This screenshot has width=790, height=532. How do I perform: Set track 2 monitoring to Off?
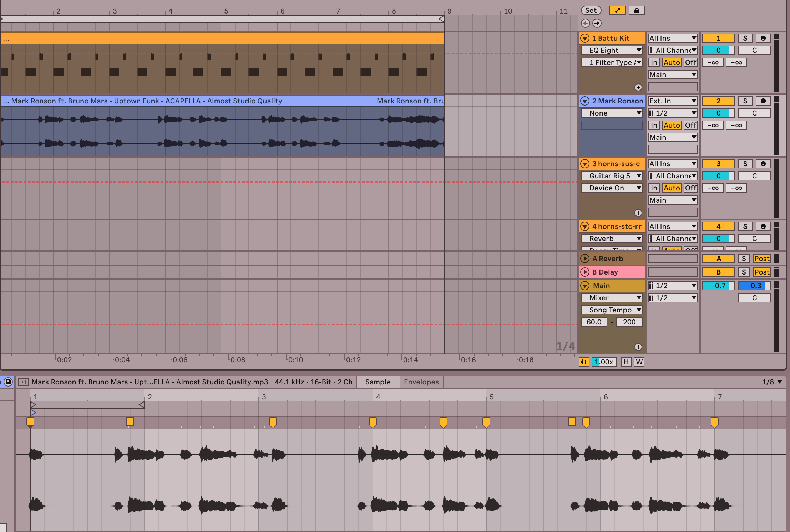690,125
